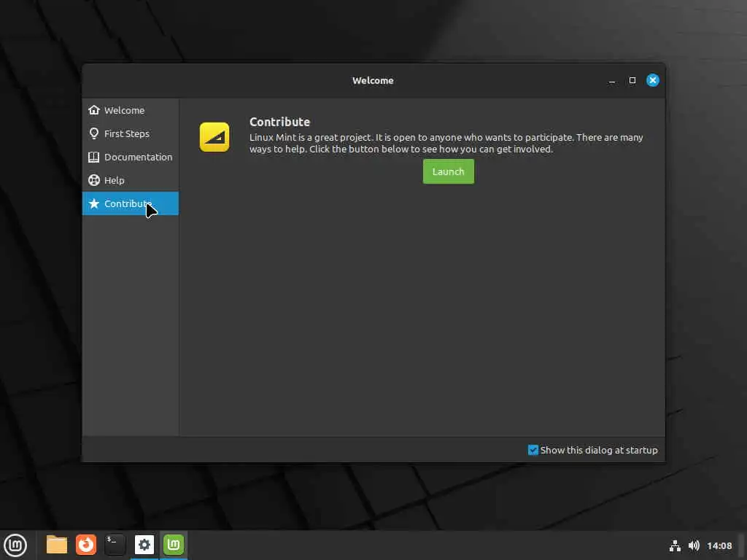Open the Linux Mint start menu
This screenshot has height=560, width=747.
[15, 545]
